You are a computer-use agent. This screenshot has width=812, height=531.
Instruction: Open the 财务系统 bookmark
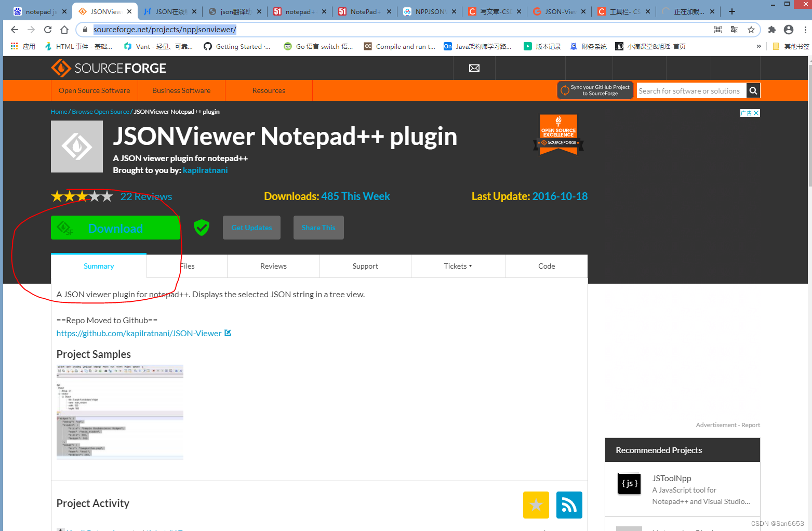coord(589,46)
